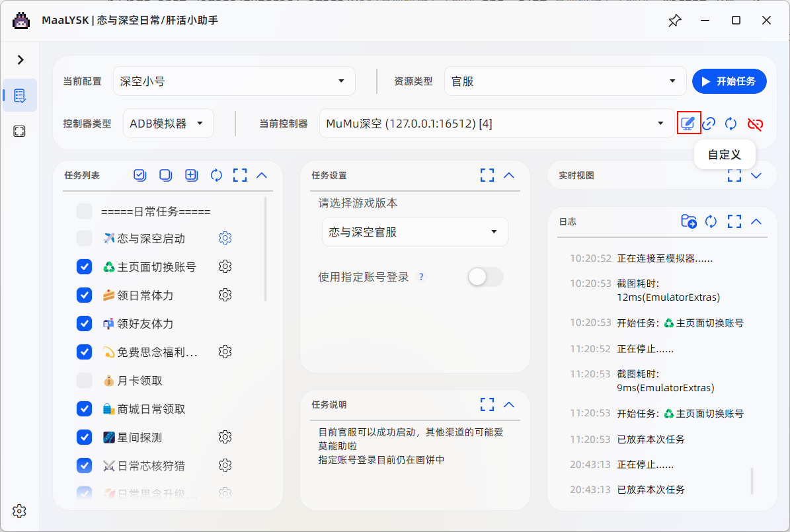Screen dimensions: 790x532
Task: Collapse the task settings panel
Action: tap(509, 175)
